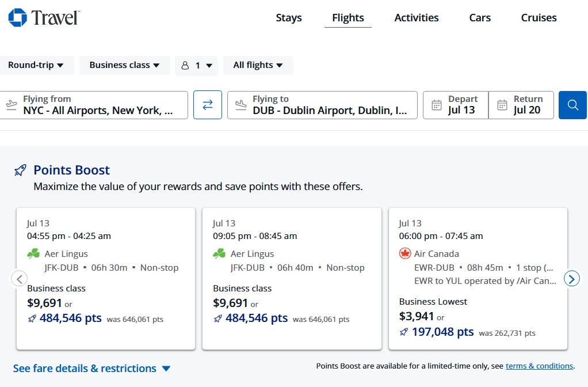Open the Round-trip dropdown
Viewport: 588px width, 387px height.
pyautogui.click(x=36, y=65)
